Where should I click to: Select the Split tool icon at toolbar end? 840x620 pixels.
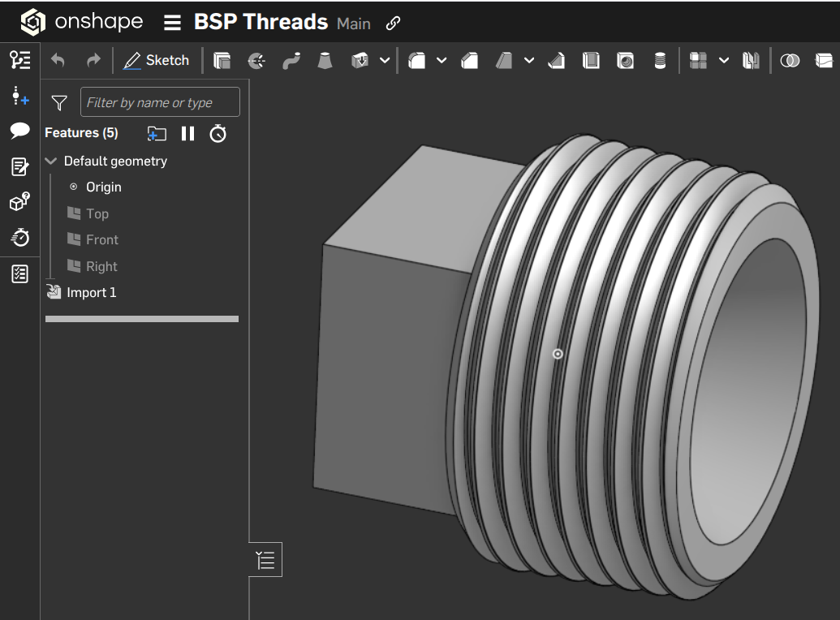coord(824,61)
